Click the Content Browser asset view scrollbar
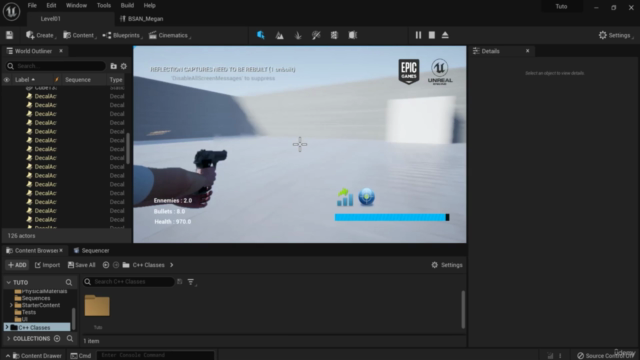 463,309
